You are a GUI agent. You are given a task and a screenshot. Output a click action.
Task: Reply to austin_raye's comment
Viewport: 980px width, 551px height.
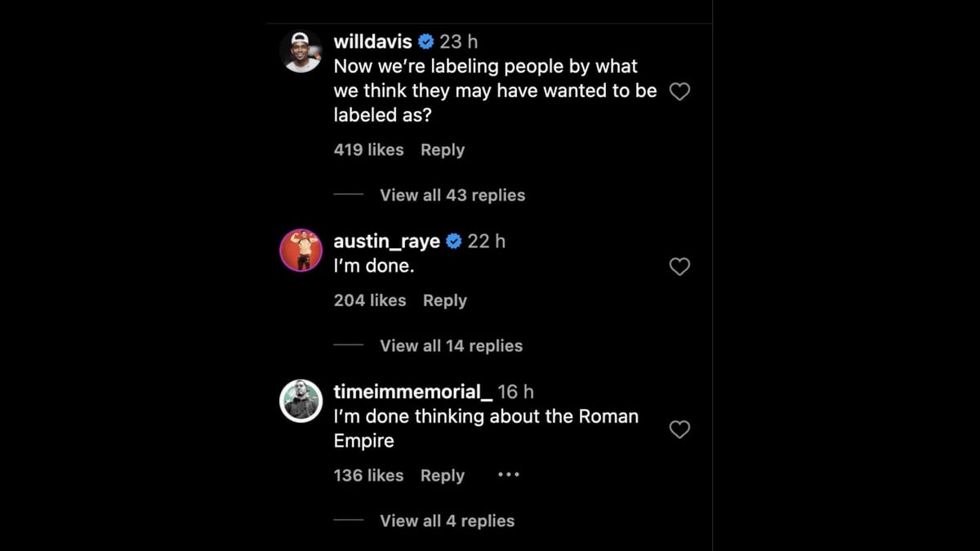(x=444, y=300)
